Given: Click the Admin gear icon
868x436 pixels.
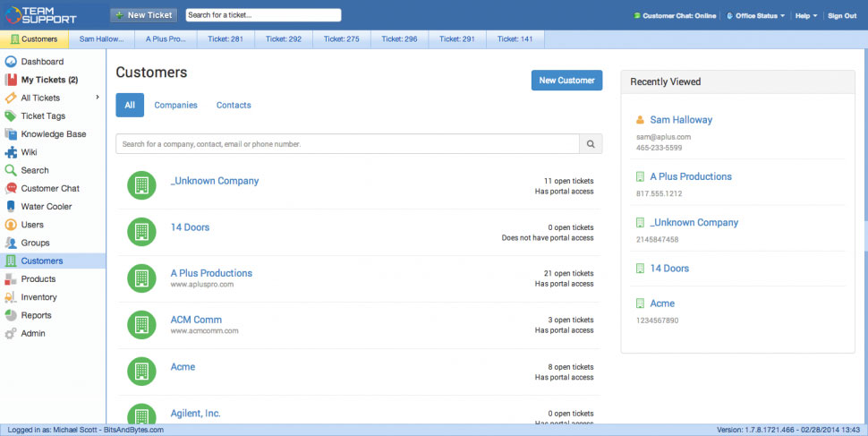Looking at the screenshot, I should pyautogui.click(x=11, y=334).
